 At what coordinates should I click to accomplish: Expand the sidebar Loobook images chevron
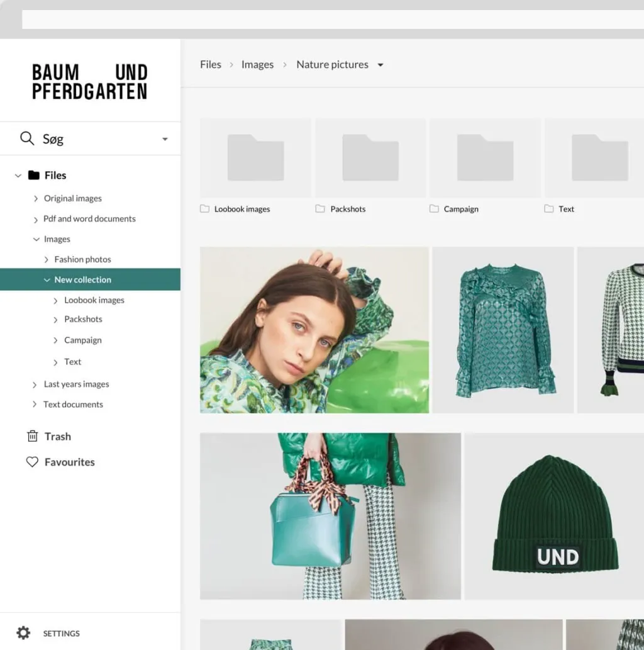coord(55,301)
